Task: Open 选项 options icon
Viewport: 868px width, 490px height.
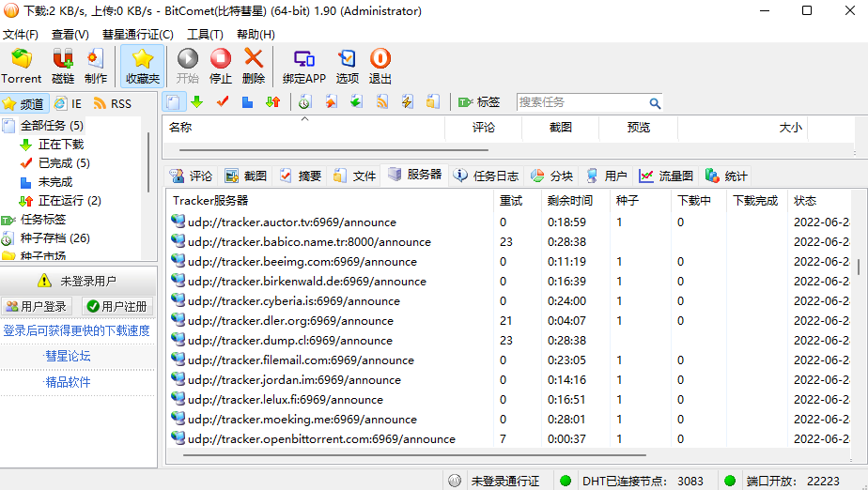Action: [347, 66]
